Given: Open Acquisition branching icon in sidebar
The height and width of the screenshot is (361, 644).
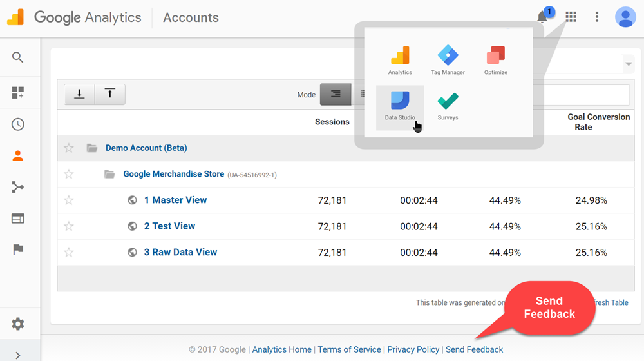Looking at the screenshot, I should [x=17, y=187].
